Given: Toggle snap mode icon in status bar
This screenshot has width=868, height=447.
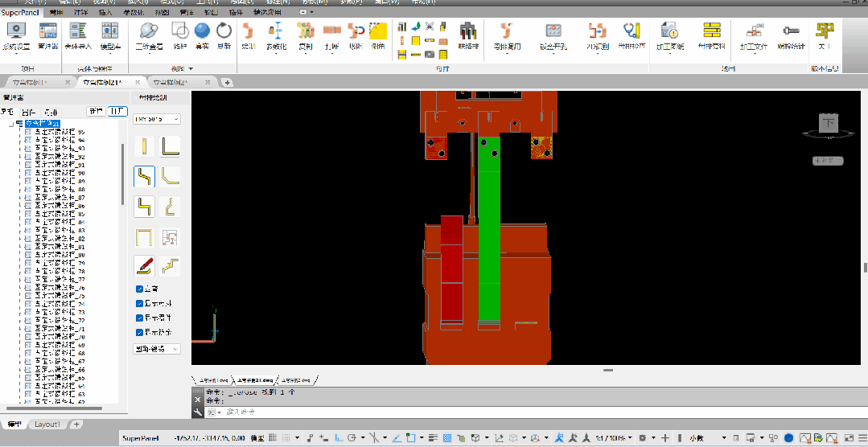Looking at the screenshot, I should (286, 437).
